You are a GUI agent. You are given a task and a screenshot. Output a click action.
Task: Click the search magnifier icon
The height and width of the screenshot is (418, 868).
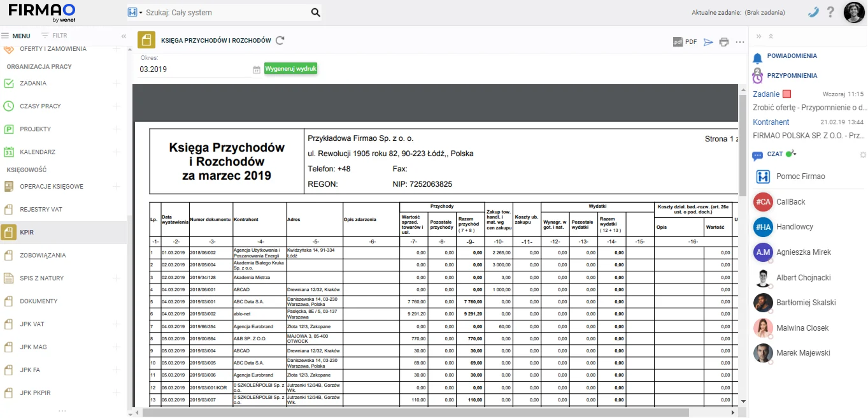click(315, 13)
